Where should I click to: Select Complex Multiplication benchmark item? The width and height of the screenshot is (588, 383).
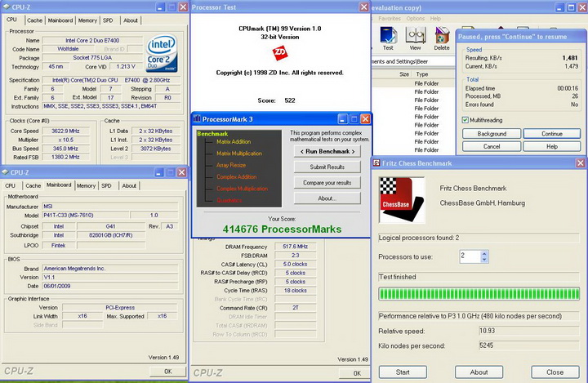tap(243, 189)
